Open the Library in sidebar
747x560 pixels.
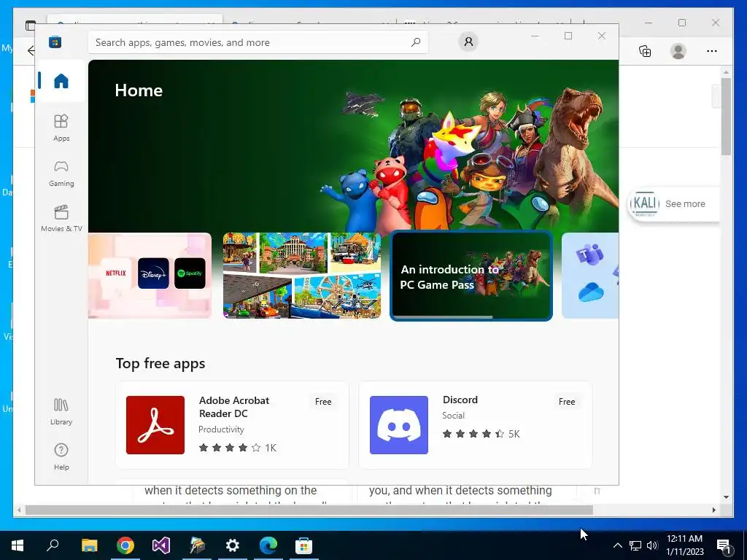tap(61, 412)
